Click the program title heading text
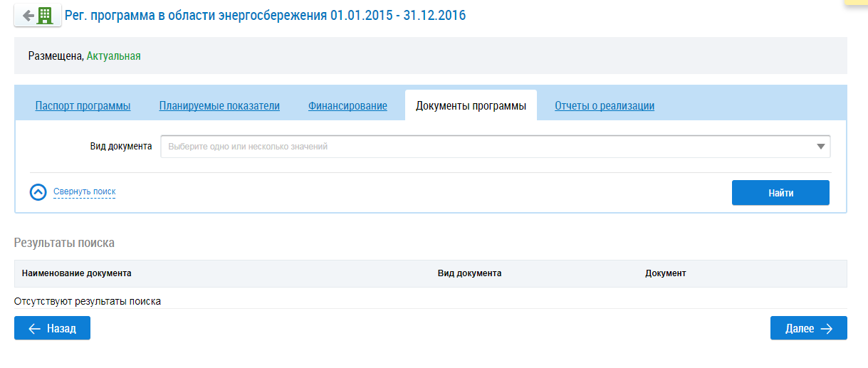The image size is (868, 368). coord(265,15)
